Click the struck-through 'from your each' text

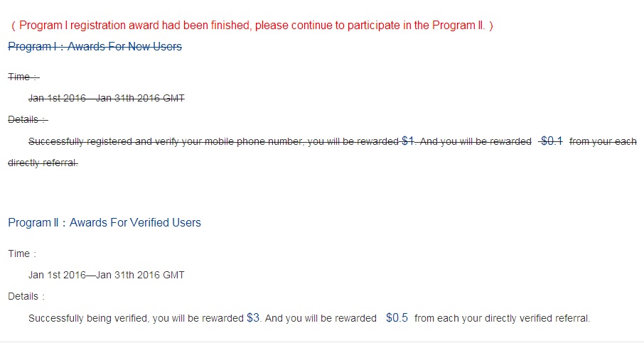(x=603, y=141)
